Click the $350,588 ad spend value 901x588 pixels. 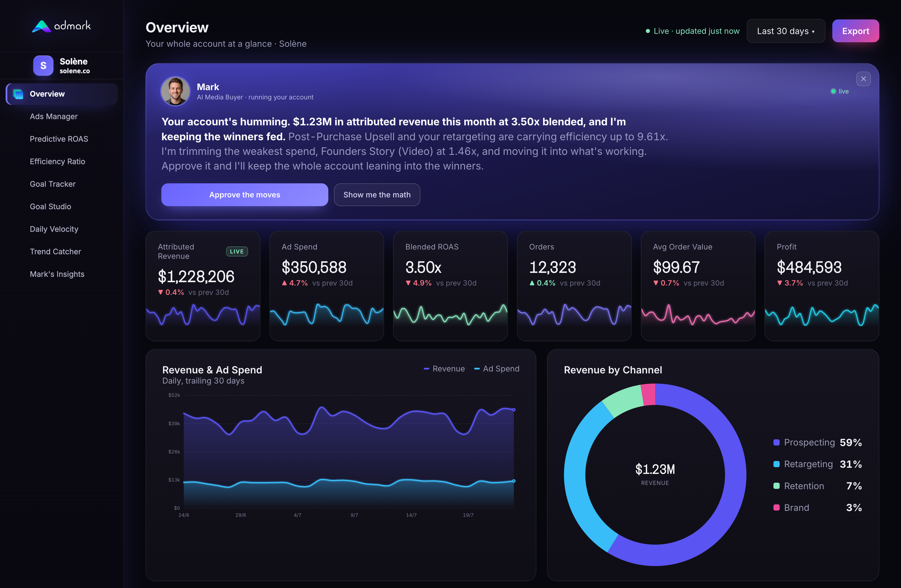pyautogui.click(x=314, y=267)
